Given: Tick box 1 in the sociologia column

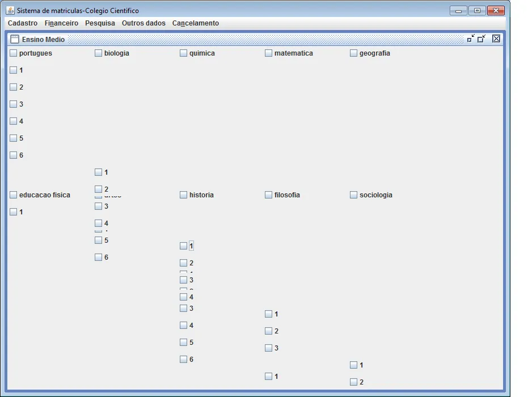Looking at the screenshot, I should 353,365.
